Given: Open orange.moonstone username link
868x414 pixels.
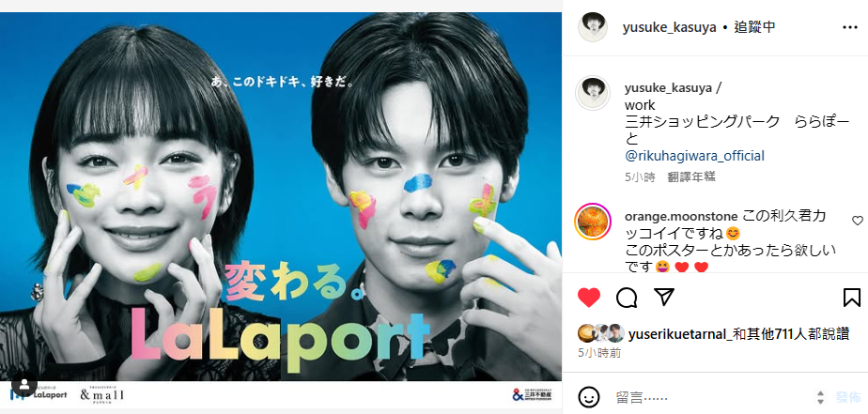Looking at the screenshot, I should (681, 217).
